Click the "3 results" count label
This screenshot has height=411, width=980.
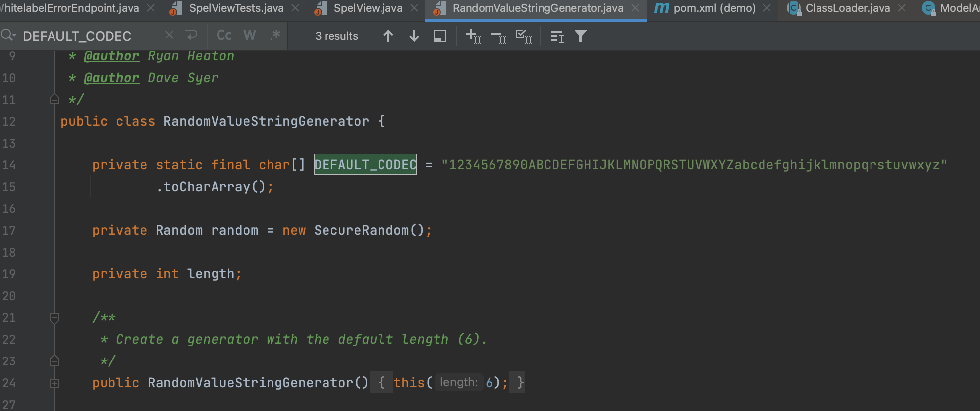[x=337, y=36]
